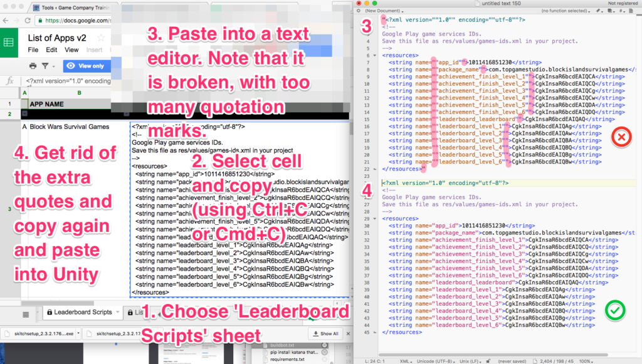Select row 1 header
642x364 pixels.
[10, 104]
